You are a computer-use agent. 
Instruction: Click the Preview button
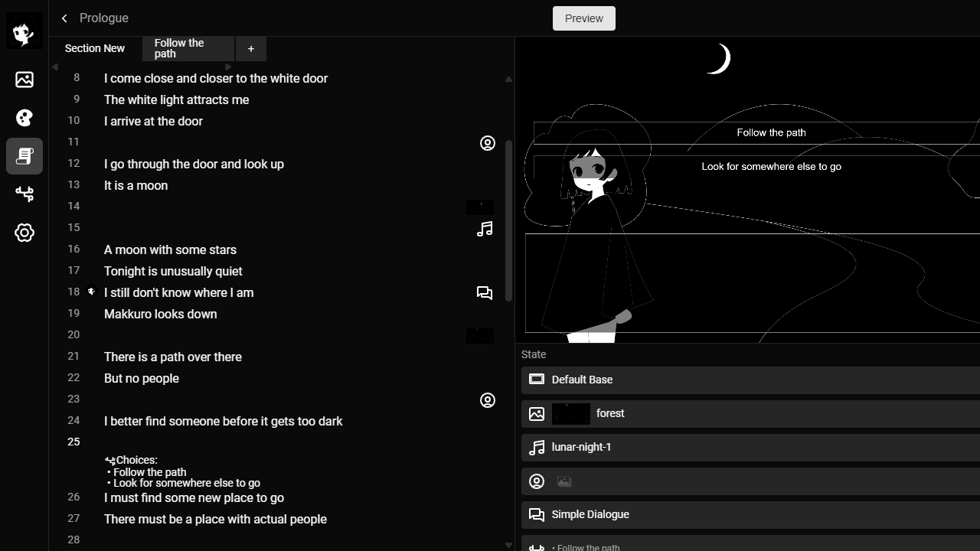pyautogui.click(x=584, y=18)
